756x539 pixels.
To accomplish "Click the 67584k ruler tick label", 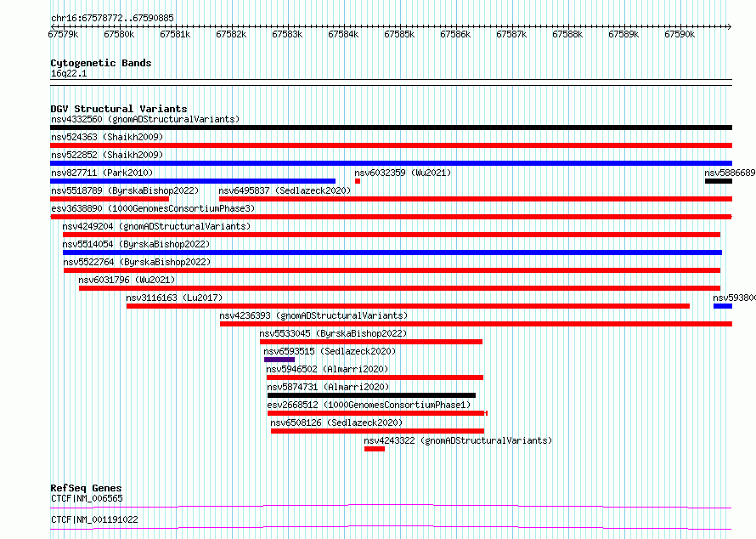I will [x=343, y=35].
